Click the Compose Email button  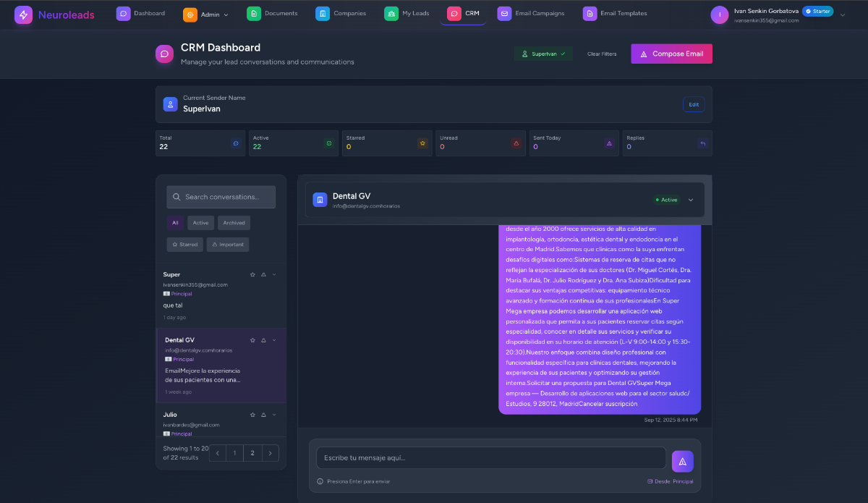tap(671, 54)
